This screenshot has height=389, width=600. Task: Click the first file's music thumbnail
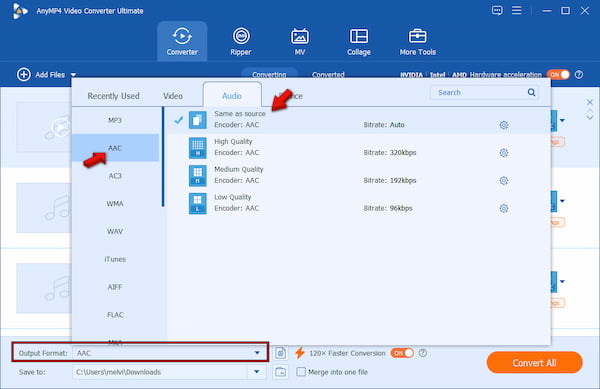click(44, 127)
